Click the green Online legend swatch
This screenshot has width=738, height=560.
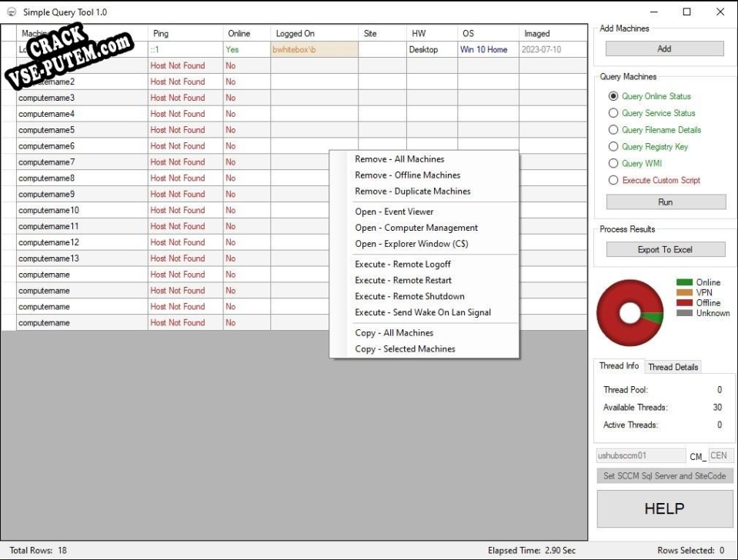pyautogui.click(x=684, y=282)
